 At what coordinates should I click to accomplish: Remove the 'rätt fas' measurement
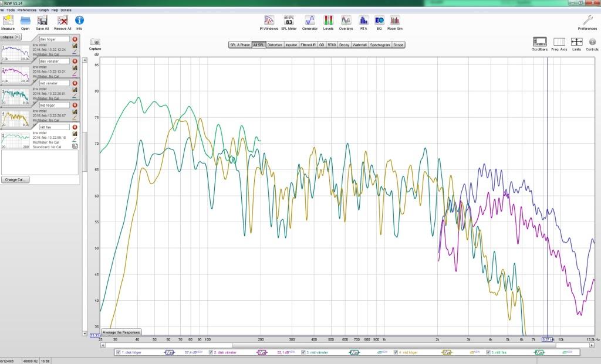75,127
